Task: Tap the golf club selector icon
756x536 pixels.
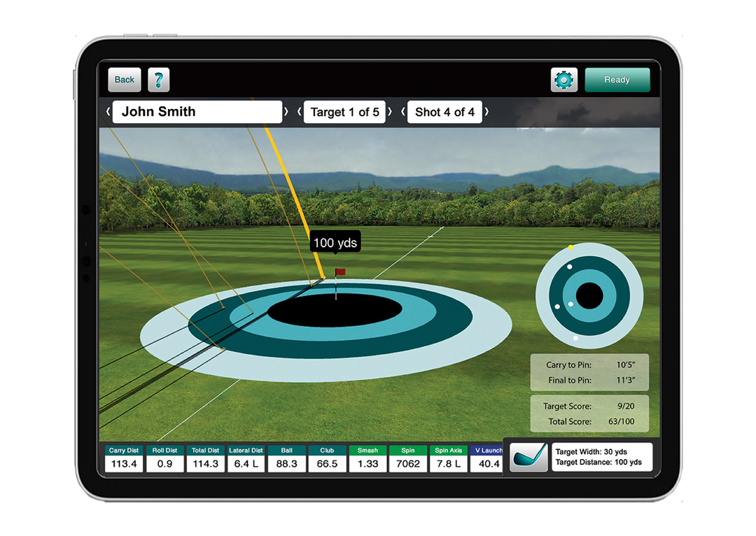Action: [x=528, y=458]
